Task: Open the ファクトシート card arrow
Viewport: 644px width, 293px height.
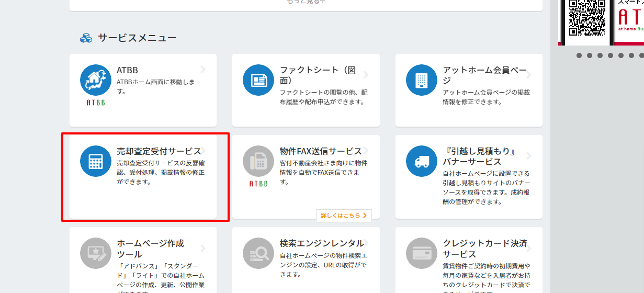Action: tap(366, 75)
